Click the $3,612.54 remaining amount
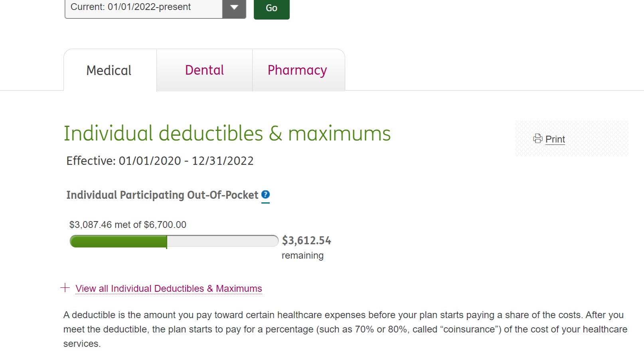 [x=306, y=241]
